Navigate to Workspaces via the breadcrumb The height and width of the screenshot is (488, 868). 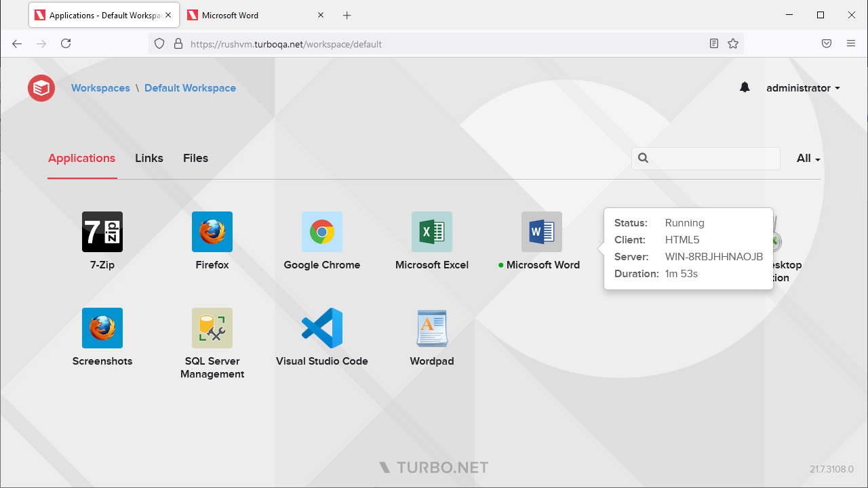click(x=100, y=87)
